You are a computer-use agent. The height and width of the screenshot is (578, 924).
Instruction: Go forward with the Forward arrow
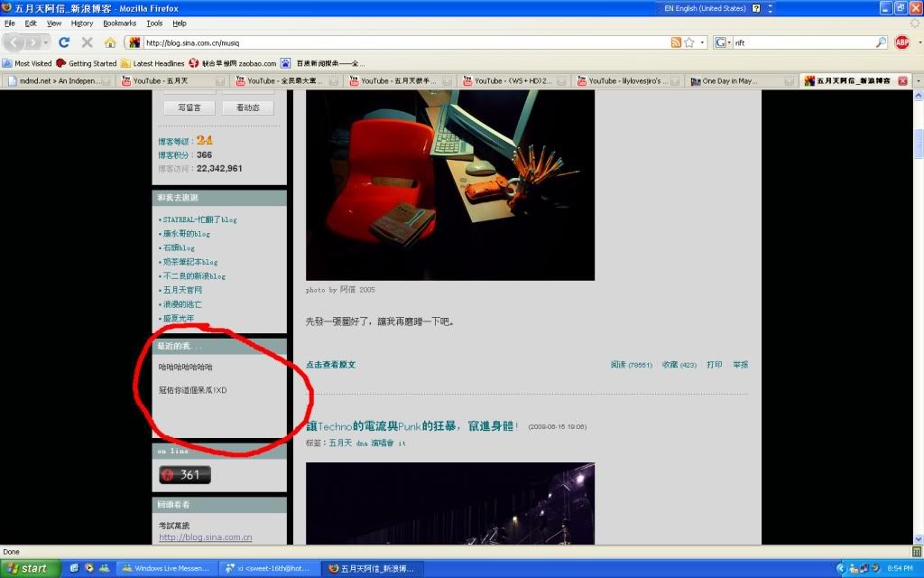(33, 42)
